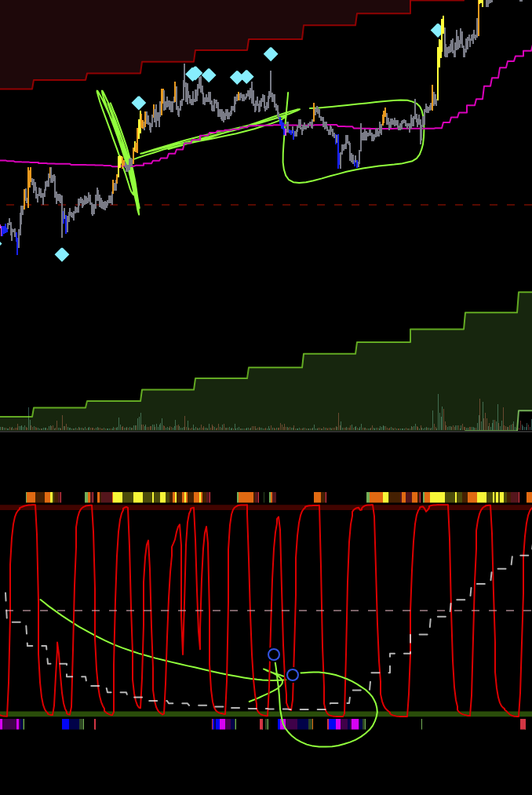532x795 pixels.
Task: Click the lowest cyan diamond below the candles
Action: 62,254
